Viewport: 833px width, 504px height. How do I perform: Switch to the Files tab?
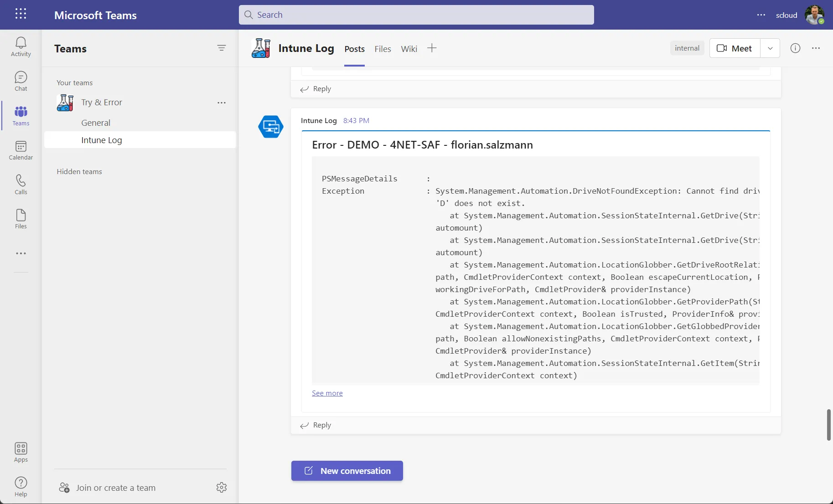click(383, 49)
